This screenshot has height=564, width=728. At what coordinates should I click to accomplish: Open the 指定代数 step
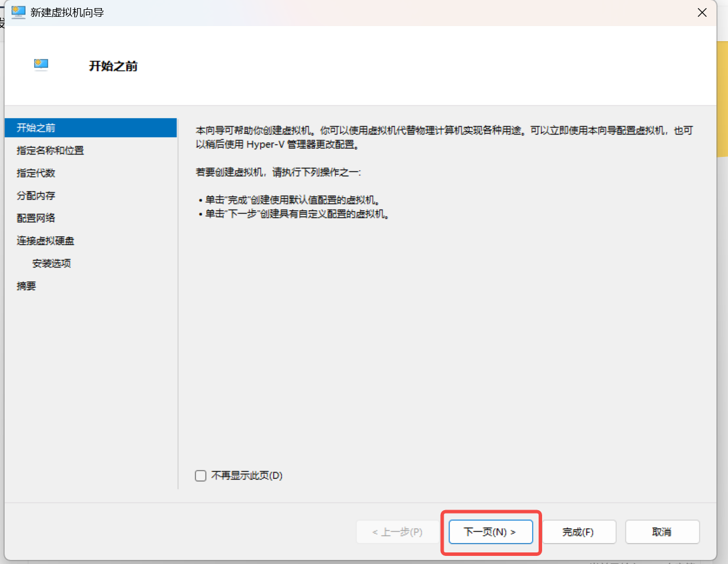(x=36, y=173)
